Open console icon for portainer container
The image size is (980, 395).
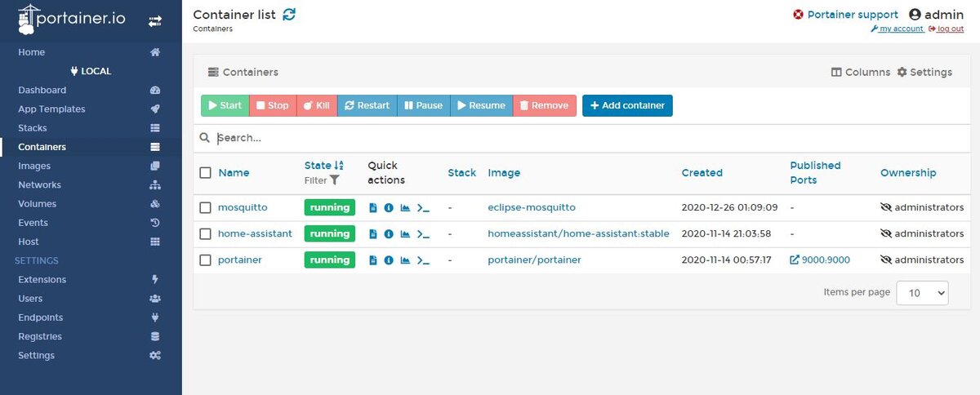coord(423,260)
